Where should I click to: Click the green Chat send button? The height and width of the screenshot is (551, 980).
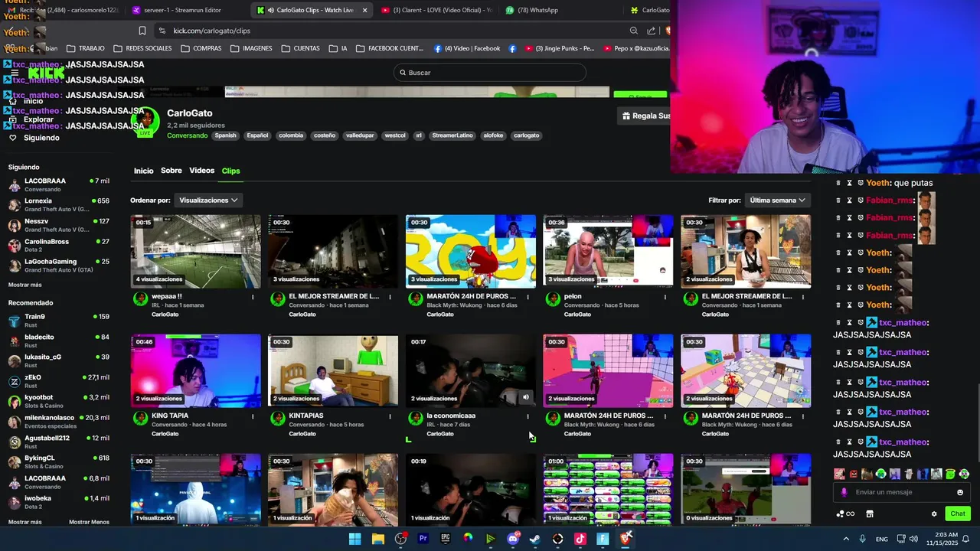point(958,514)
